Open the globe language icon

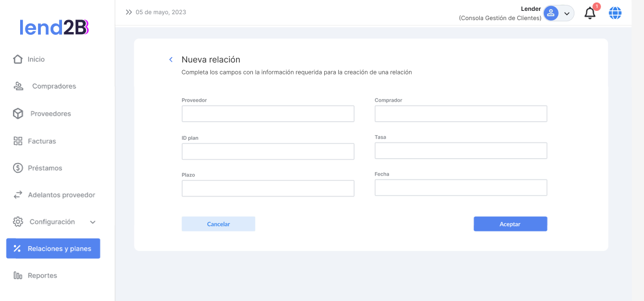615,13
